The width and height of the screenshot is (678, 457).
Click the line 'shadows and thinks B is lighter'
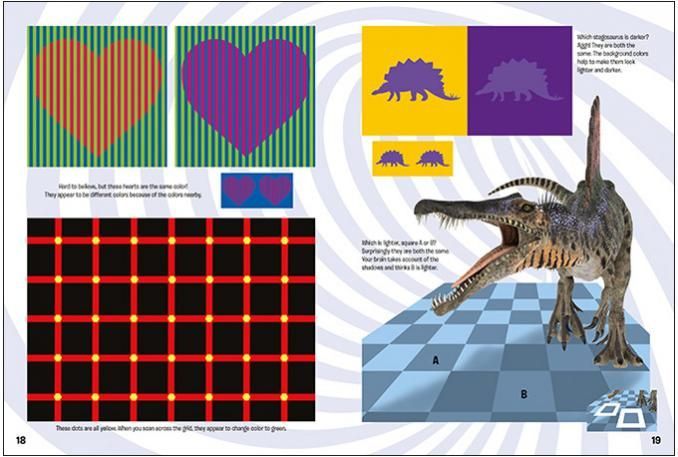pyautogui.click(x=400, y=268)
